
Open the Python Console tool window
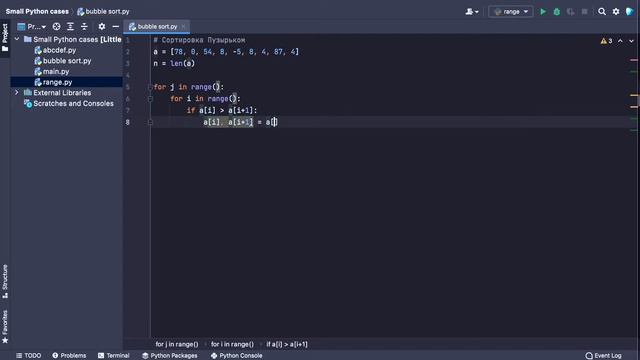(236, 356)
